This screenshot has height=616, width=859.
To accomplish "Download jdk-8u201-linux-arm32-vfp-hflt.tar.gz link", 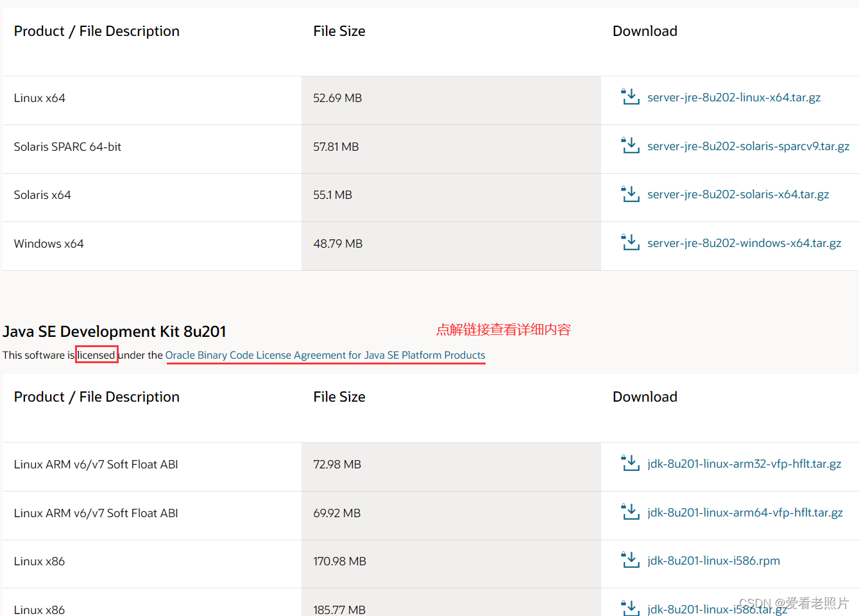I will coord(744,464).
